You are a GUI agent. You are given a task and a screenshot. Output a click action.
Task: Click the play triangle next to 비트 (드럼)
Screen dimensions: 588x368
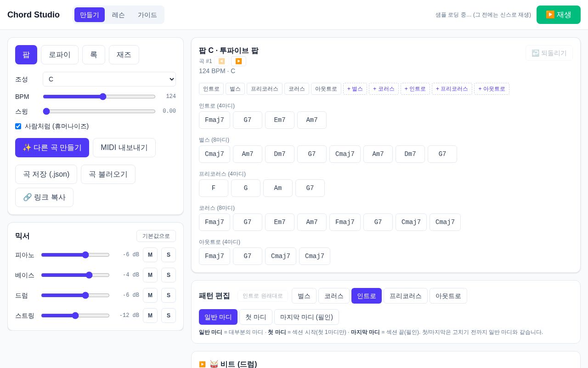pos(202,364)
